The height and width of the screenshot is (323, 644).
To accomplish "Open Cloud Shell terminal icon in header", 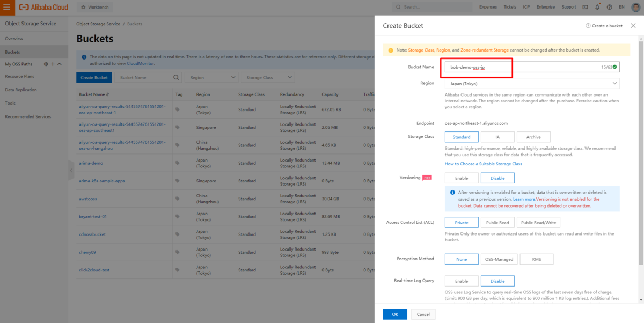I will tap(586, 7).
